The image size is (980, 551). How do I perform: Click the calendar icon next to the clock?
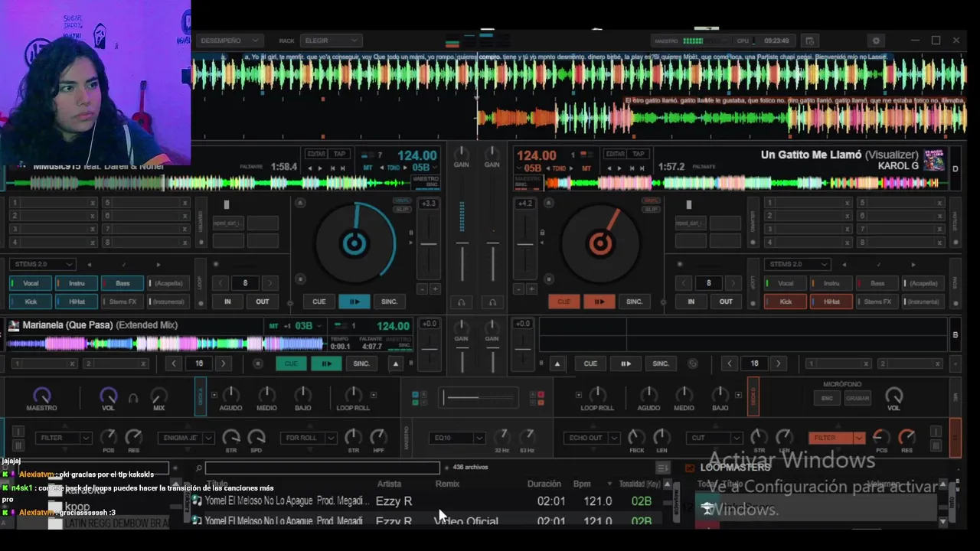(x=810, y=41)
